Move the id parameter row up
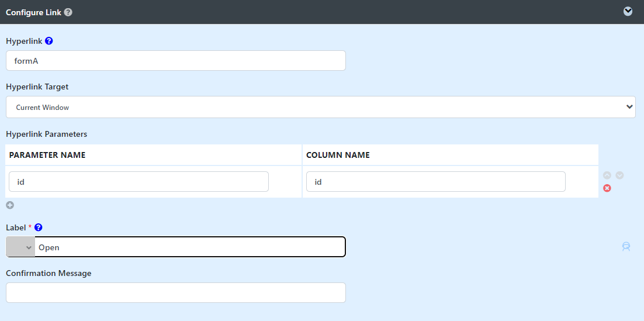This screenshot has width=644, height=321. pyautogui.click(x=607, y=175)
